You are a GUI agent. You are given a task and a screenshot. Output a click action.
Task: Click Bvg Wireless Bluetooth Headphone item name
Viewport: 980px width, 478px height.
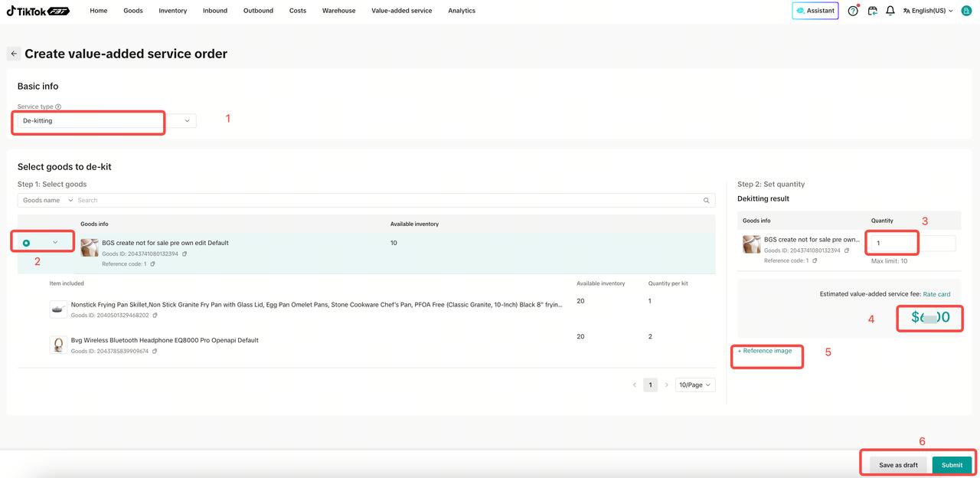[165, 340]
